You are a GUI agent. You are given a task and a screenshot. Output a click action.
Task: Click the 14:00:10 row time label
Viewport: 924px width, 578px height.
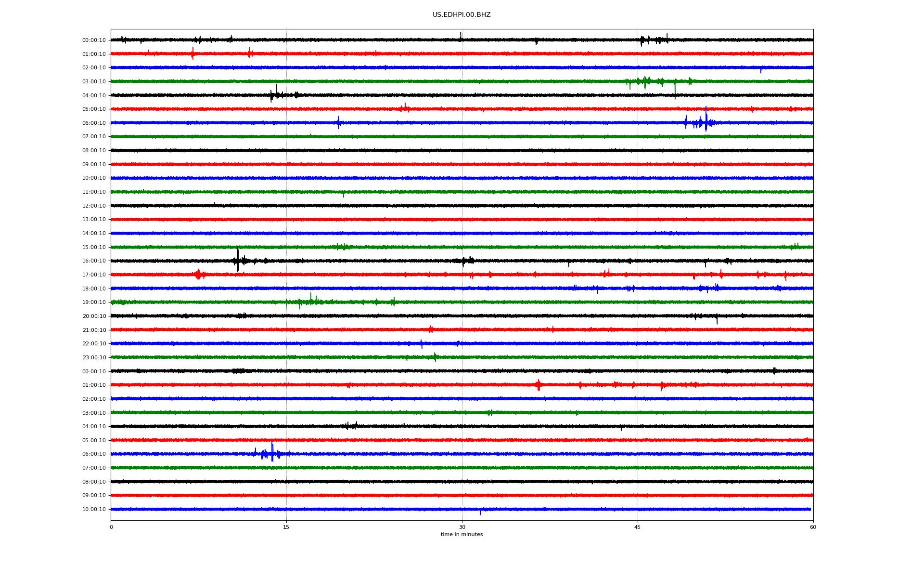pyautogui.click(x=94, y=234)
